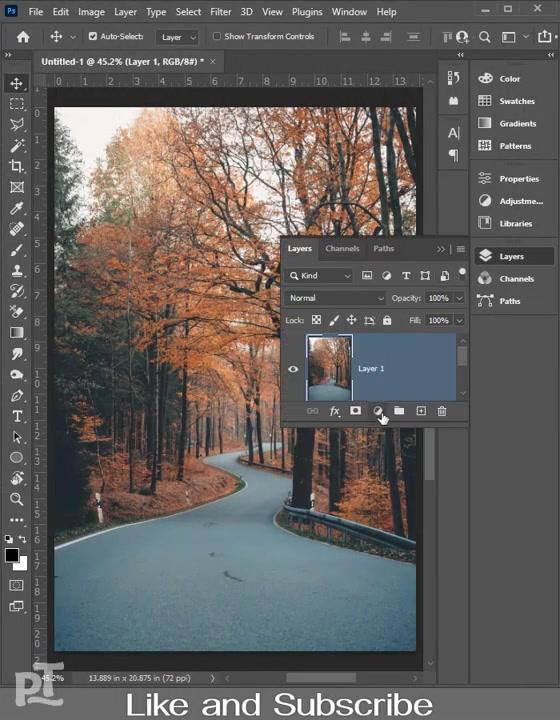Viewport: 560px width, 720px height.
Task: Open the Adjustments panel button
Action: [512, 201]
